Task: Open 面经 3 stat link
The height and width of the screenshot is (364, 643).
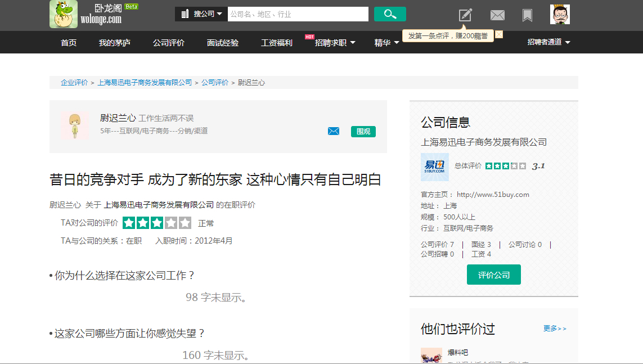Action: 481,244
